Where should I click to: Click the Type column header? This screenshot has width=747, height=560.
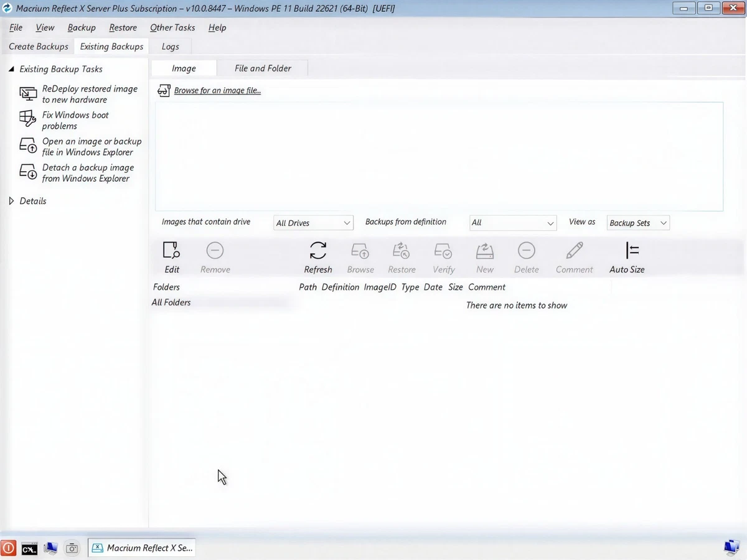click(410, 287)
